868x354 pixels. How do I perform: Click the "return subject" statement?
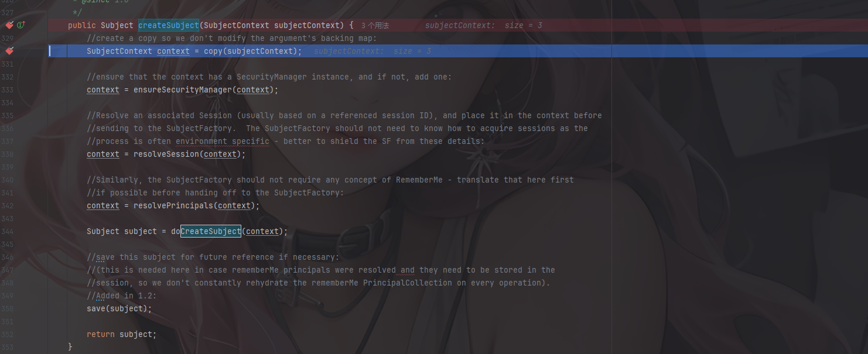[x=121, y=334]
